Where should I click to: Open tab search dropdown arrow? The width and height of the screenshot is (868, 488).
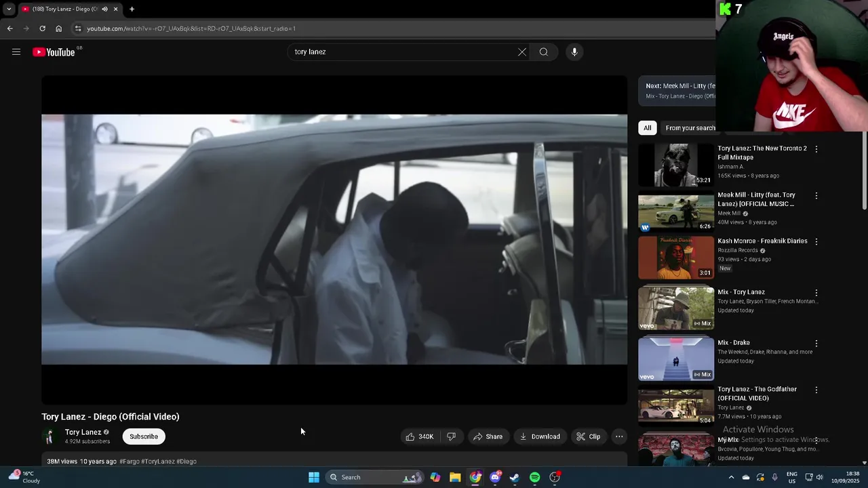pyautogui.click(x=9, y=9)
